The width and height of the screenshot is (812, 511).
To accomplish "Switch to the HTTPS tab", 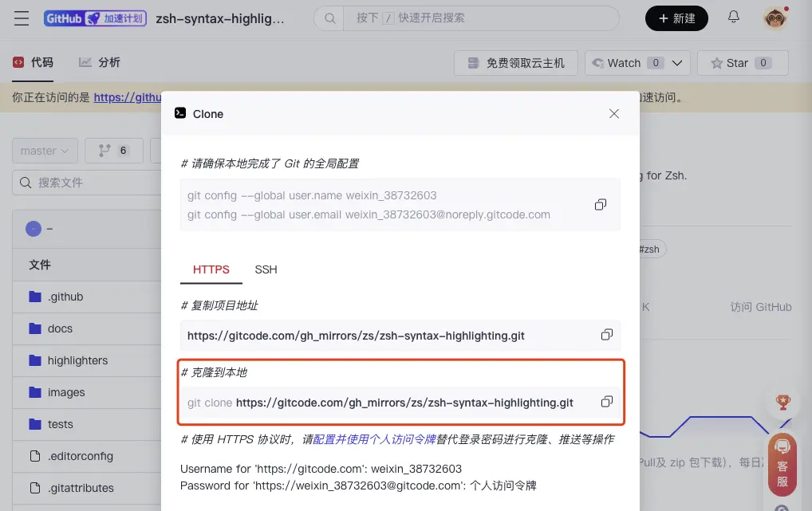I will pyautogui.click(x=211, y=269).
